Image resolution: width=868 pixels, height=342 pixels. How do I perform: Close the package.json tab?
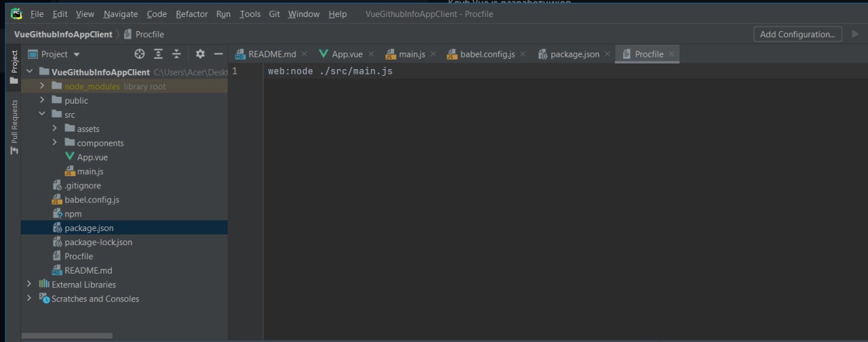[x=608, y=54]
